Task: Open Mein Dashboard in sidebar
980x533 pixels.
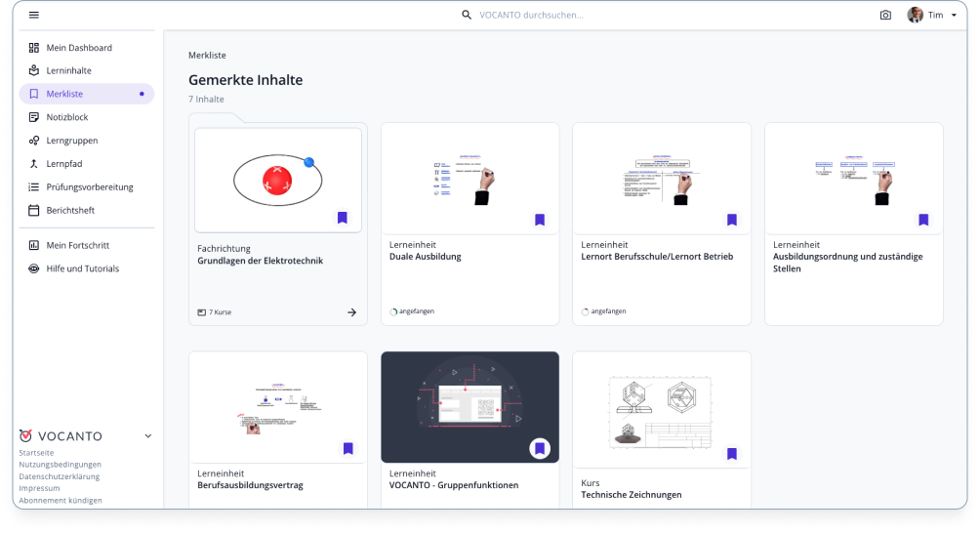Action: [79, 48]
